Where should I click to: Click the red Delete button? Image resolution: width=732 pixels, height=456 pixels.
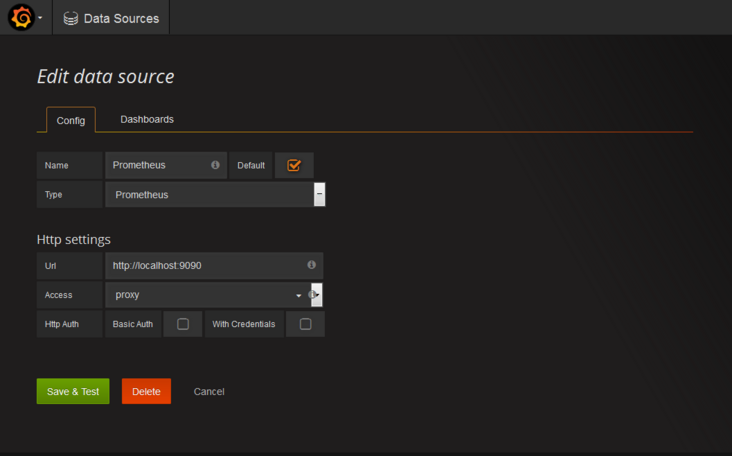click(x=146, y=391)
